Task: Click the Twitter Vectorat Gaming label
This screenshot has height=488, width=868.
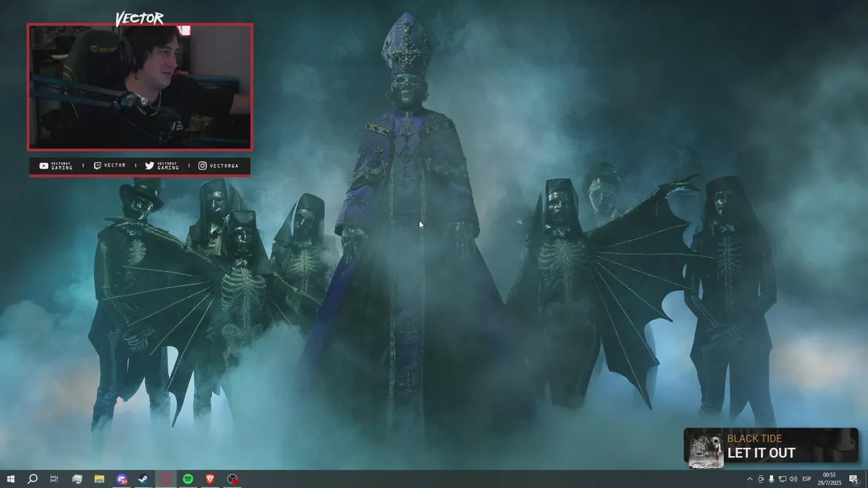Action: pyautogui.click(x=162, y=166)
